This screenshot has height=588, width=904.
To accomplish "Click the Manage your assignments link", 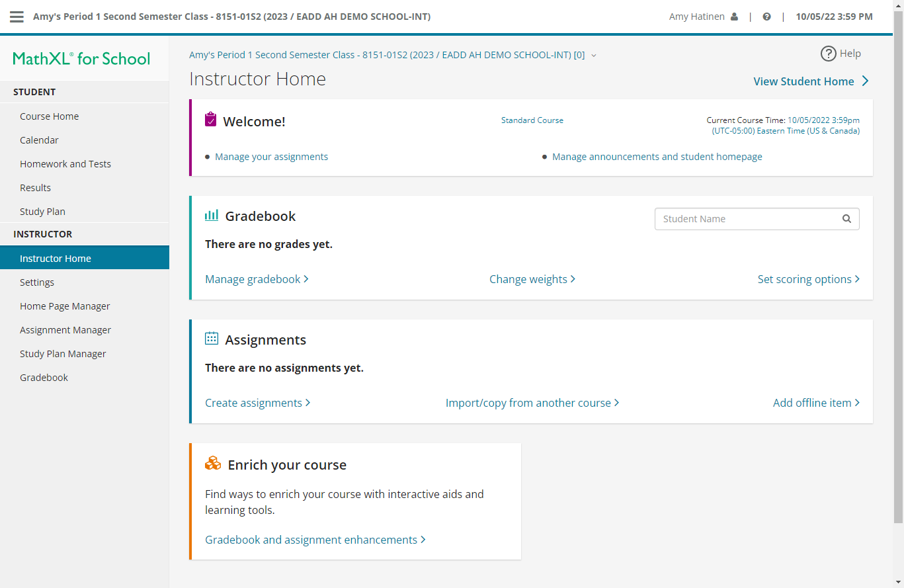I will (x=271, y=156).
